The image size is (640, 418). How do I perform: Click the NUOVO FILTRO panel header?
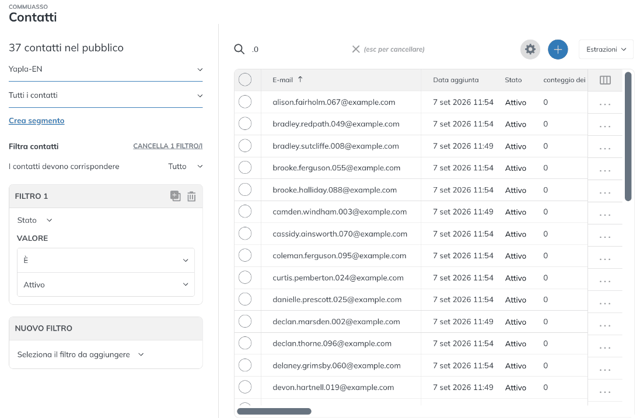click(106, 329)
